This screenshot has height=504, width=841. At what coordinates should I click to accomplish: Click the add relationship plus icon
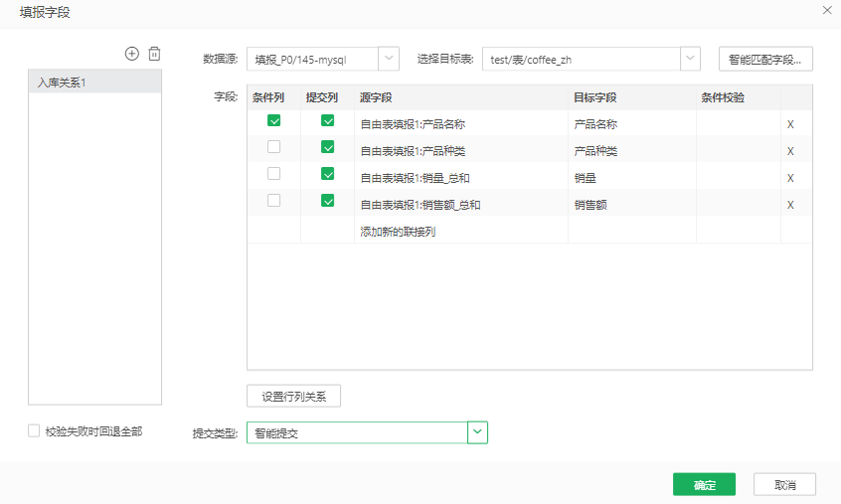[x=132, y=54]
